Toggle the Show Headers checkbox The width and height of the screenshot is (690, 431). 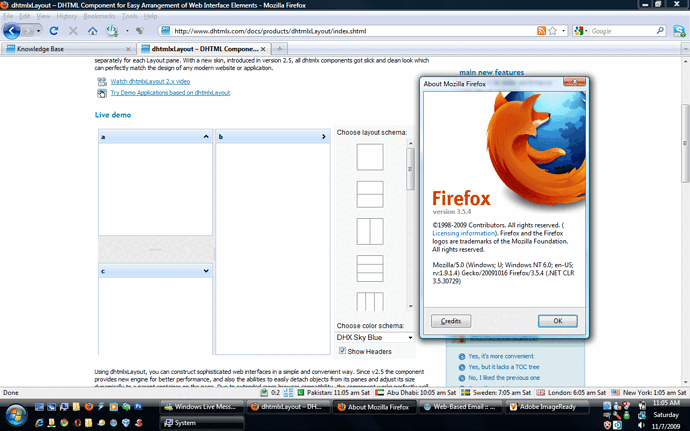(x=342, y=351)
